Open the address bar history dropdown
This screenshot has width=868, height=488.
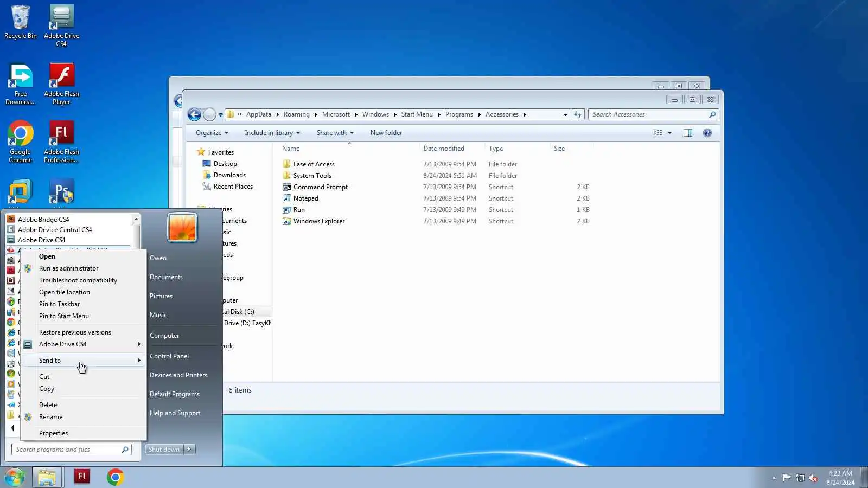565,114
